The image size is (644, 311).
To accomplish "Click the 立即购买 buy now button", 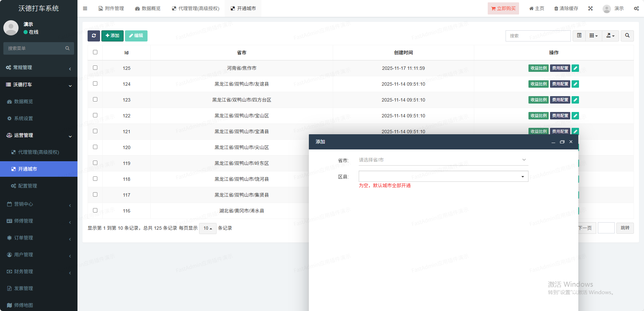I will (x=503, y=8).
